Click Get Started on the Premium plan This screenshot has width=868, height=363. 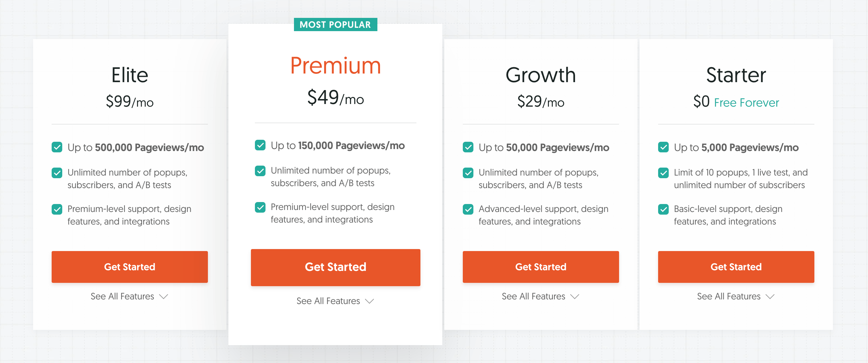point(335,267)
